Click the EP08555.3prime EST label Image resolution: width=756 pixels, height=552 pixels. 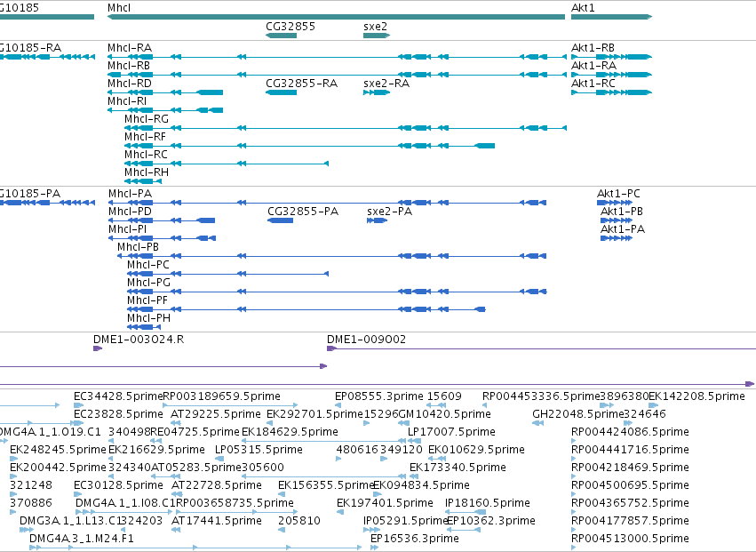pyautogui.click(x=379, y=396)
